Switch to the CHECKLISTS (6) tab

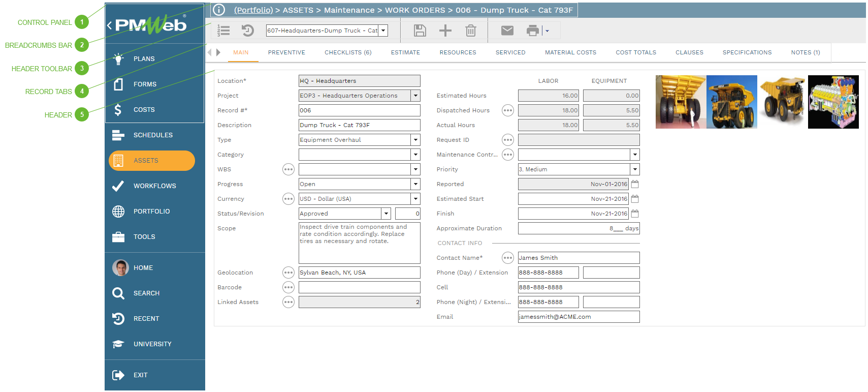[348, 52]
